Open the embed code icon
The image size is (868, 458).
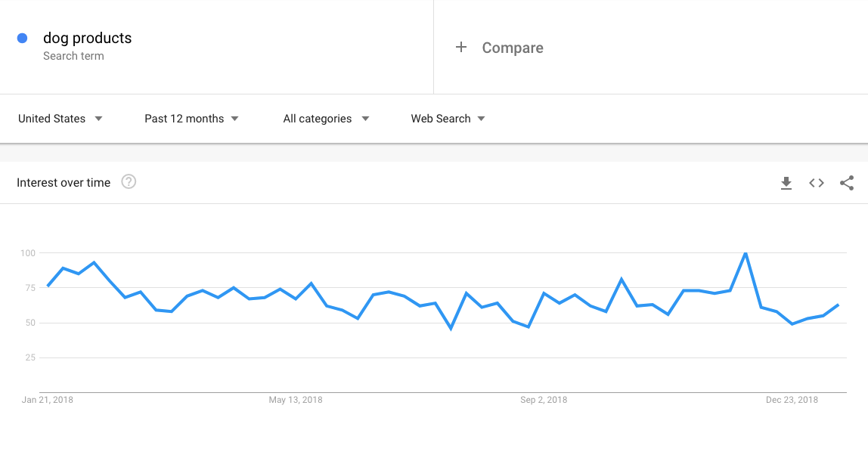click(x=817, y=183)
